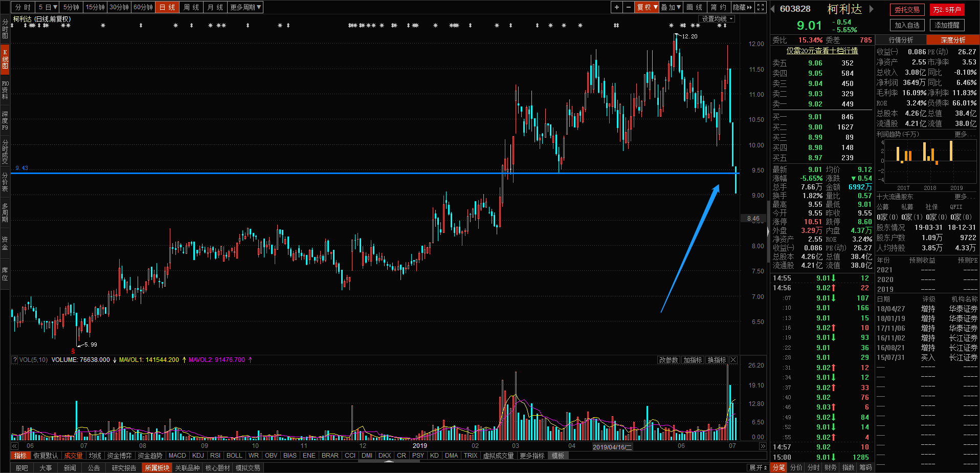Image resolution: width=980 pixels, height=473 pixels.
Task: Zoom in chart with plus icon
Action: coord(617,7)
